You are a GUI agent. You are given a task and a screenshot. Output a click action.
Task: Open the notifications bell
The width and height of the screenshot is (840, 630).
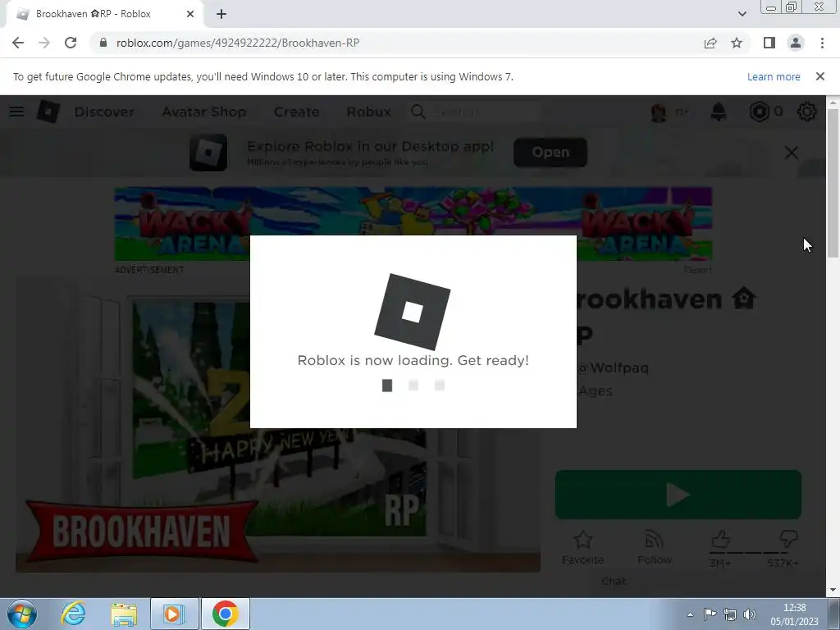(719, 112)
